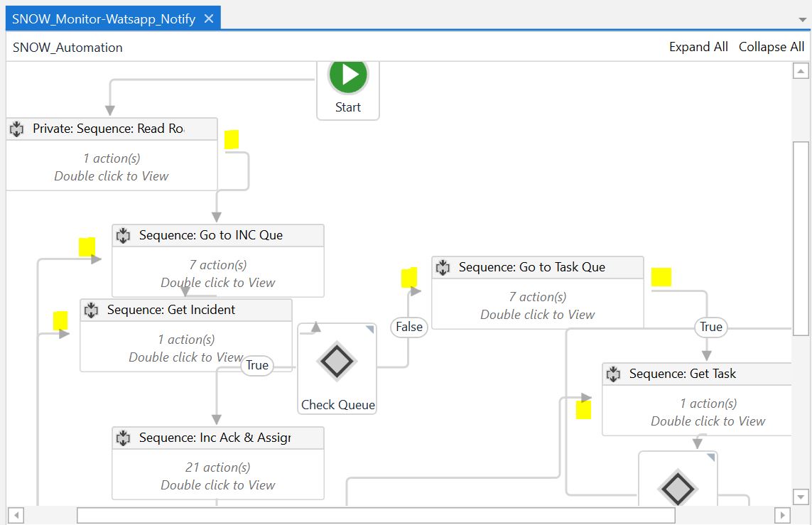Click Expand All link
Viewport: 812px width, 525px height.
click(698, 47)
